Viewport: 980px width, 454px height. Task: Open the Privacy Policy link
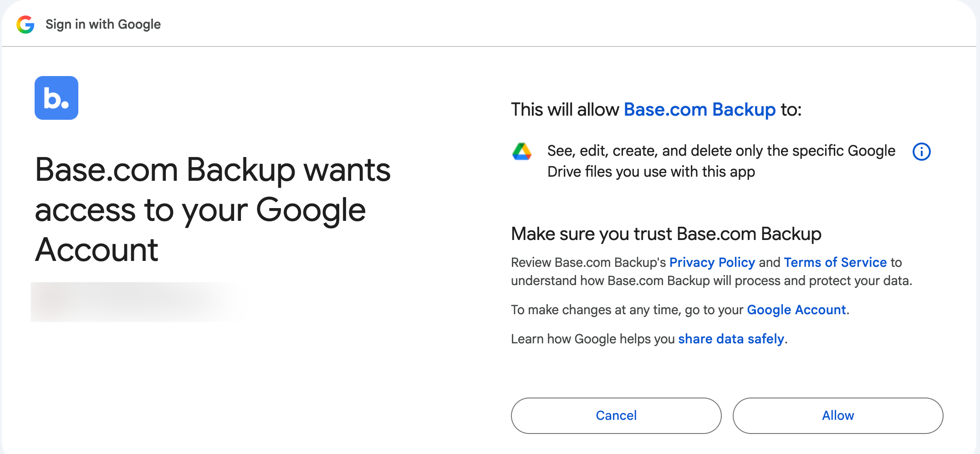pos(712,262)
